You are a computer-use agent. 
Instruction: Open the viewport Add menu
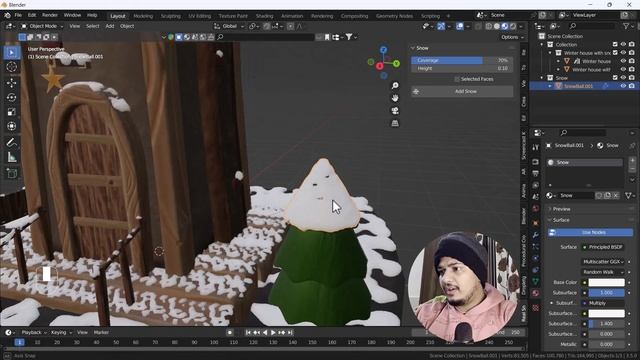(x=110, y=26)
